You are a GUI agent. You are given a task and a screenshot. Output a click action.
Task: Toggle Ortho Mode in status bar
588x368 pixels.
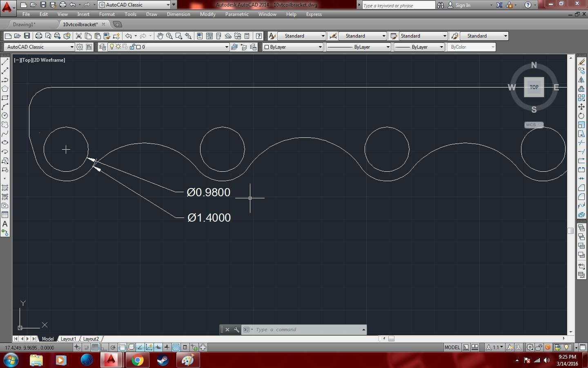(104, 348)
